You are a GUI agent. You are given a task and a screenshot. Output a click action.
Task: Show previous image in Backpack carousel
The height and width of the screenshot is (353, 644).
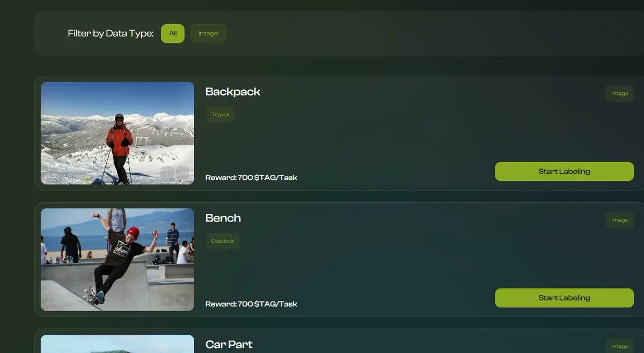tap(167, 173)
